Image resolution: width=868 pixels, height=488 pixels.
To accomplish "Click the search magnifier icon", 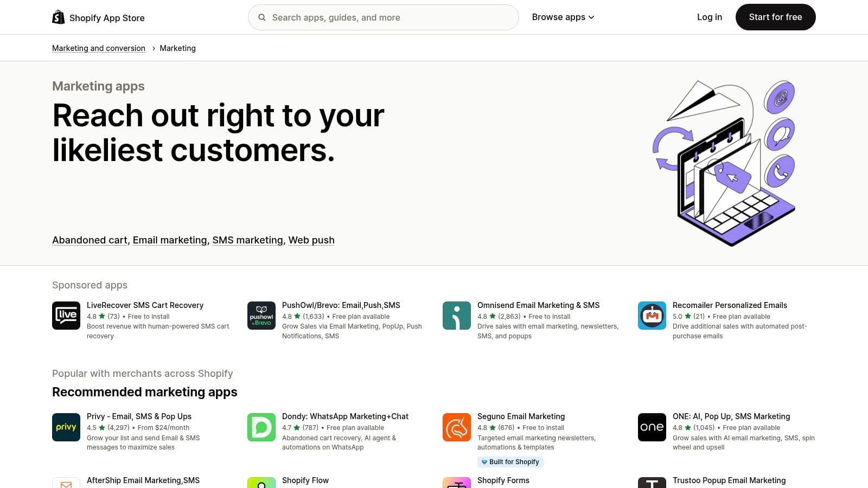I will pyautogui.click(x=262, y=17).
